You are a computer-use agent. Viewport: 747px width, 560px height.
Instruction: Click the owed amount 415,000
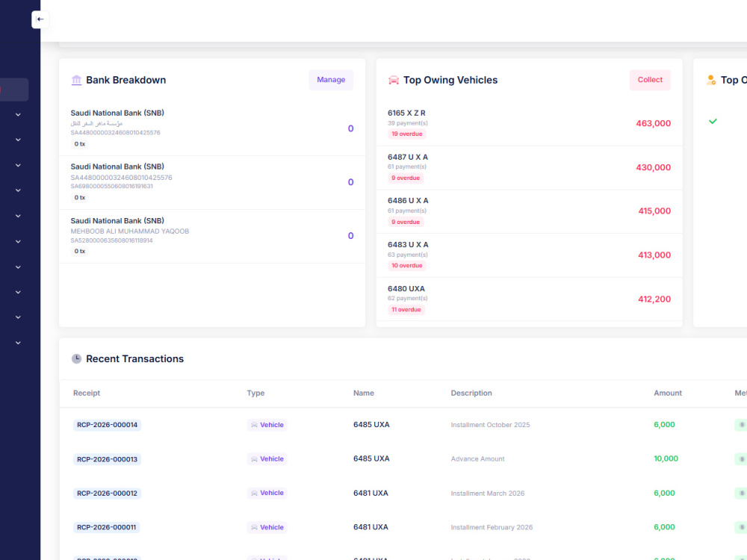[654, 211]
